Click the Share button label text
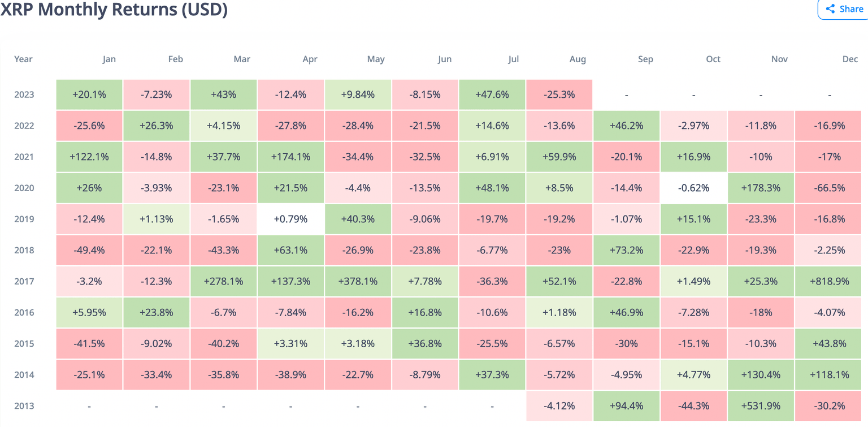 click(849, 8)
